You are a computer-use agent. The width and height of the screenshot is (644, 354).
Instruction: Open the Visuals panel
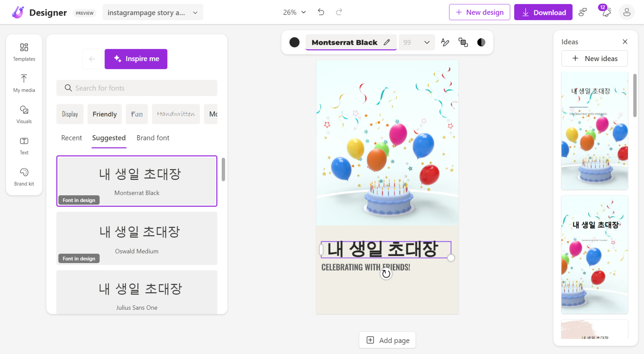click(x=24, y=114)
